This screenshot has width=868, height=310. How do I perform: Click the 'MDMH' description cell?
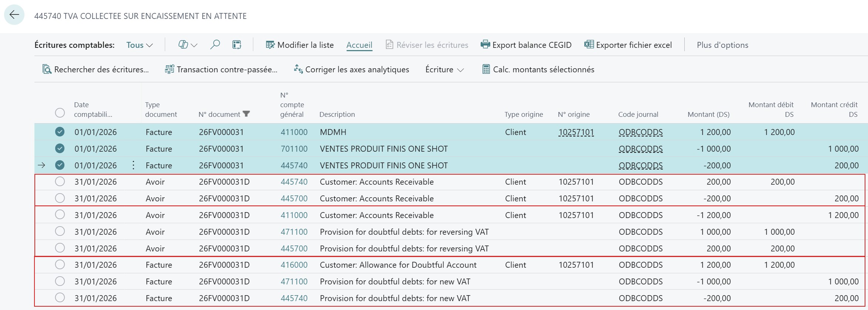pos(333,132)
